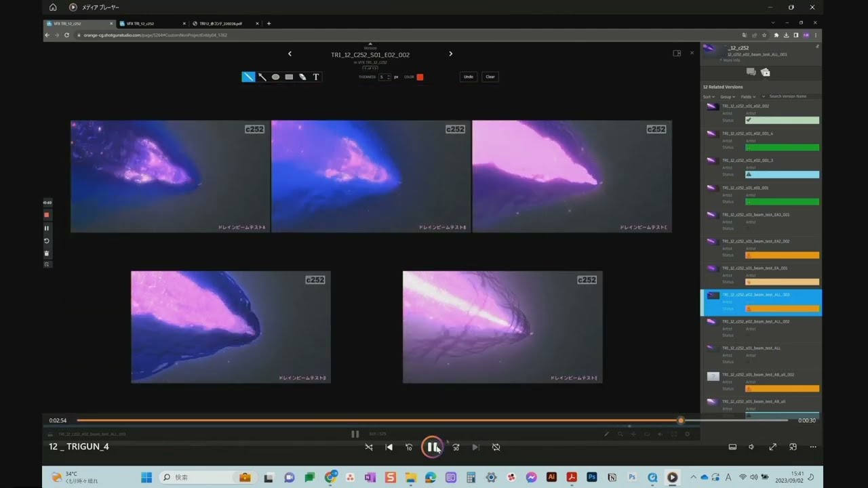Toggle loop playback off
The height and width of the screenshot is (488, 868).
pos(496,447)
